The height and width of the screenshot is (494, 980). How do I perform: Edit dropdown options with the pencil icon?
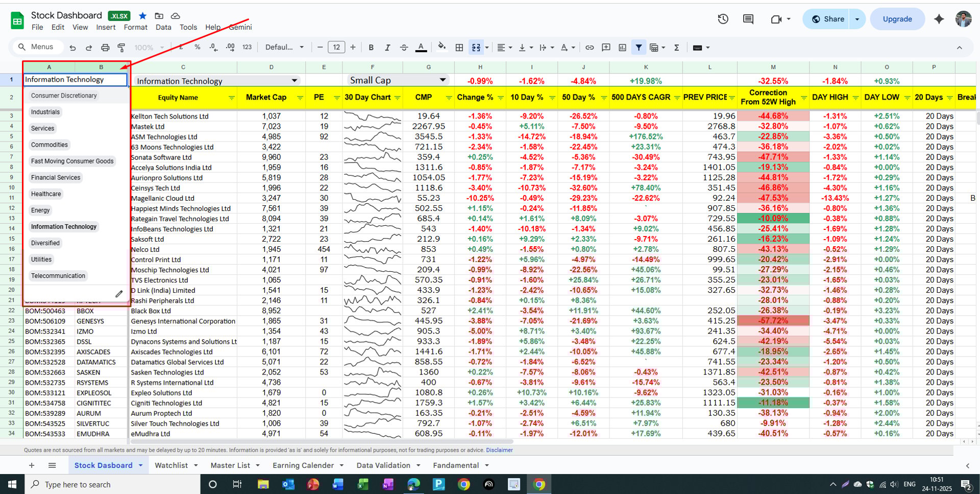click(119, 294)
